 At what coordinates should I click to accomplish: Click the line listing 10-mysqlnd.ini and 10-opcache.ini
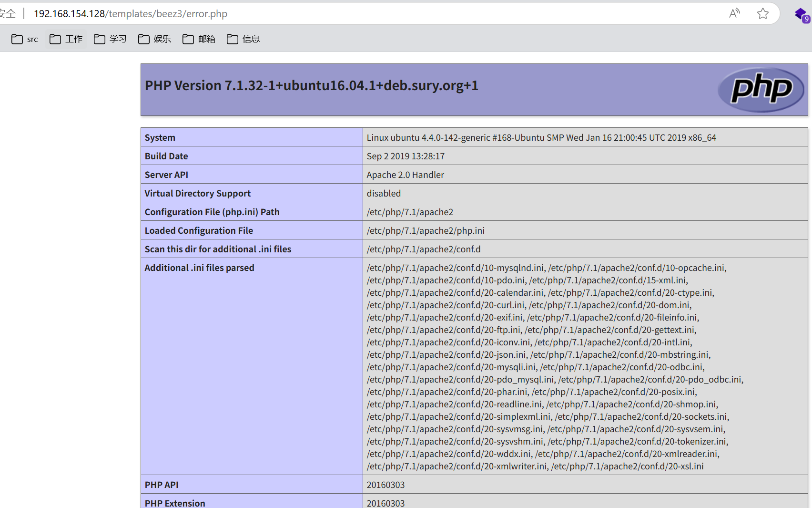coord(547,268)
